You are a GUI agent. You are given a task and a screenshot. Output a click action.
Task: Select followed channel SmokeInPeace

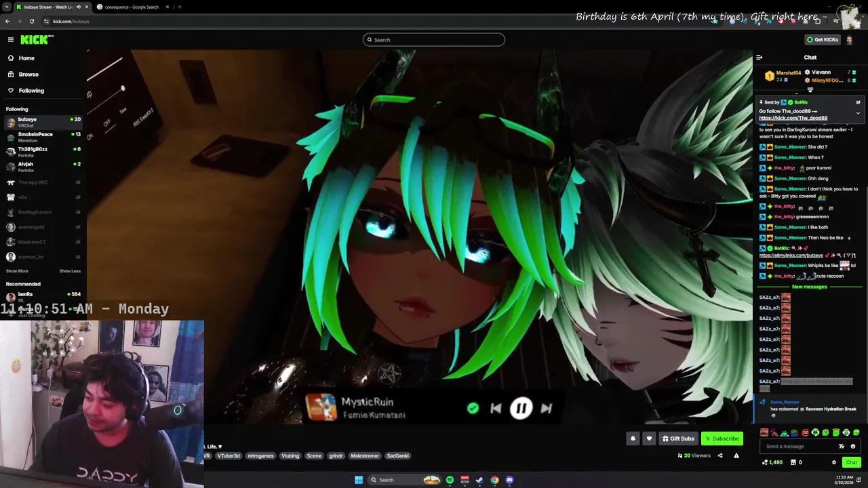point(43,137)
